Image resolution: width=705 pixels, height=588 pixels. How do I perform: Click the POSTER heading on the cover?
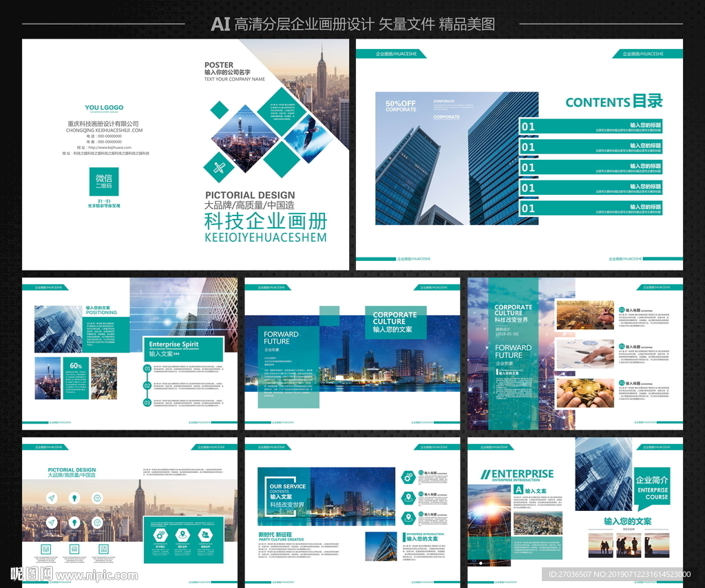tap(219, 65)
